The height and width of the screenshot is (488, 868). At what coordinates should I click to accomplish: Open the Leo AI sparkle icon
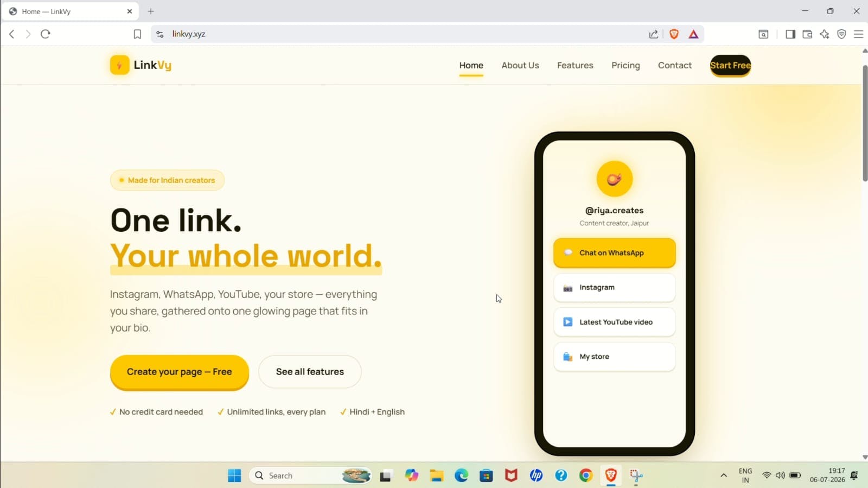click(x=825, y=34)
